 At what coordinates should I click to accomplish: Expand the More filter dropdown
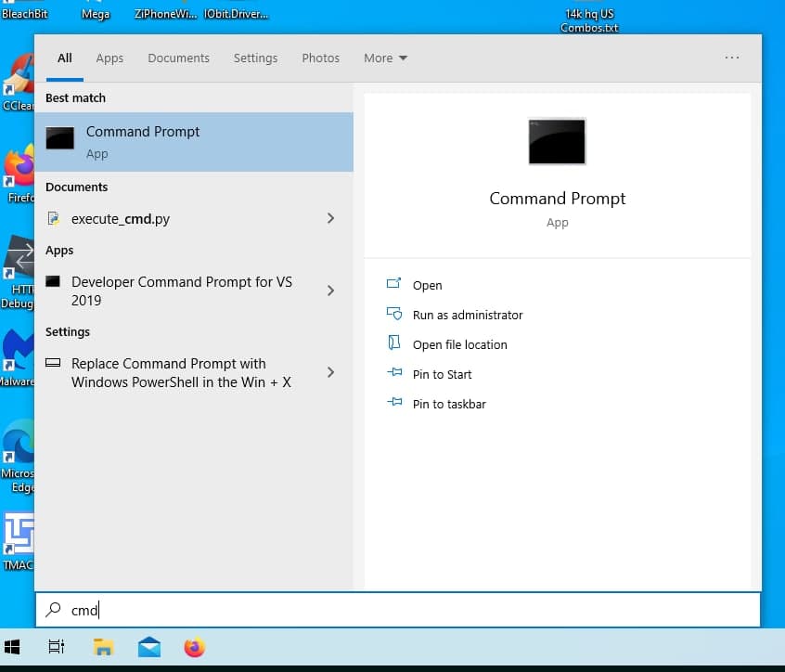[x=385, y=58]
